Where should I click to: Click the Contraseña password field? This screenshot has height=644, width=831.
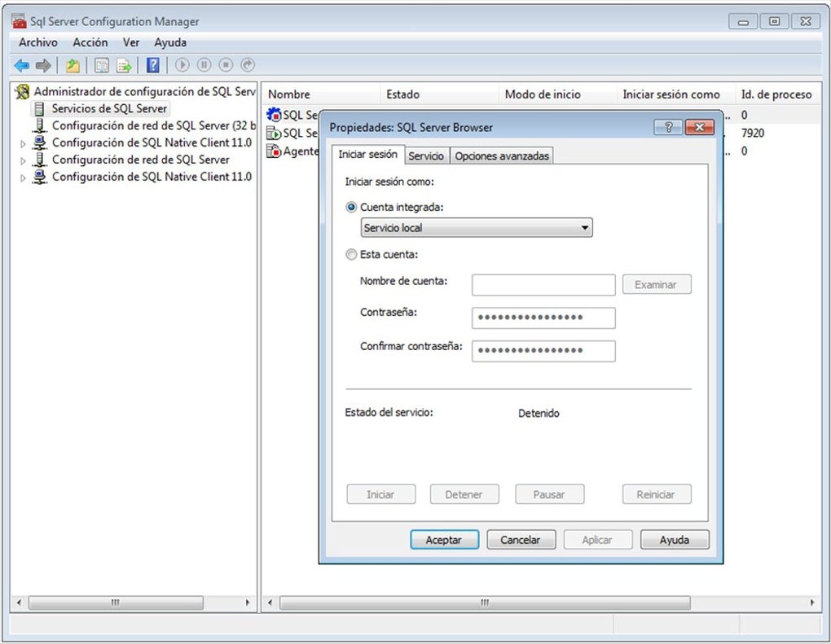click(543, 318)
